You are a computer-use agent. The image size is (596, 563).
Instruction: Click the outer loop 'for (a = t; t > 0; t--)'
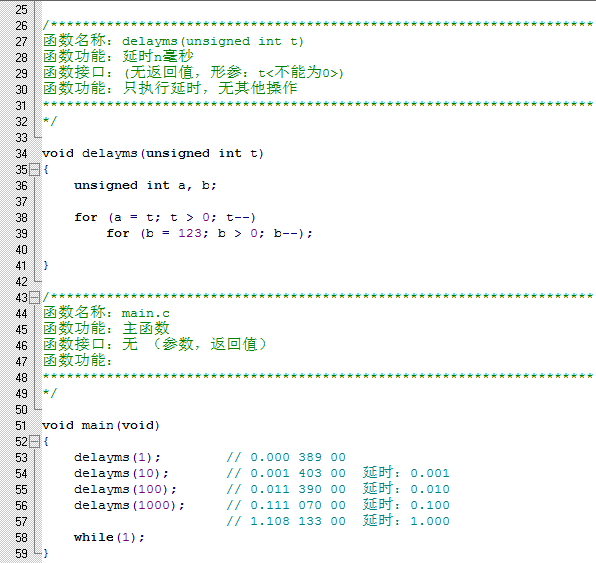tap(165, 217)
